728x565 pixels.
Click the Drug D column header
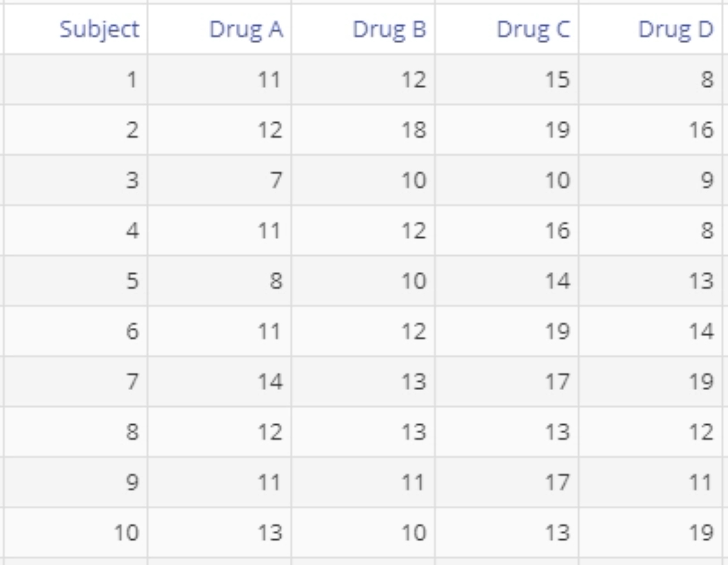point(651,29)
